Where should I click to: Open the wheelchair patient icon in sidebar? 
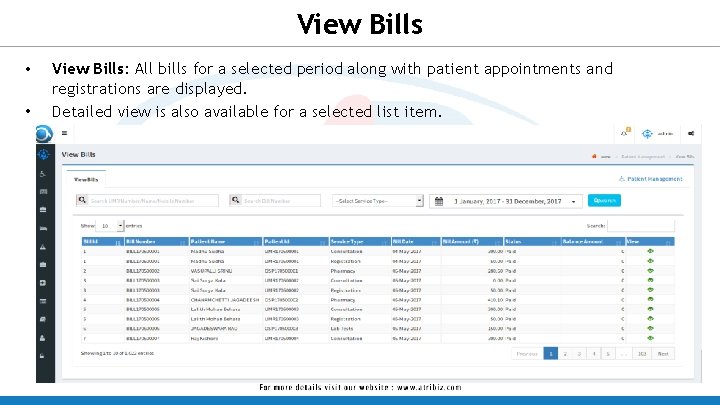click(43, 174)
